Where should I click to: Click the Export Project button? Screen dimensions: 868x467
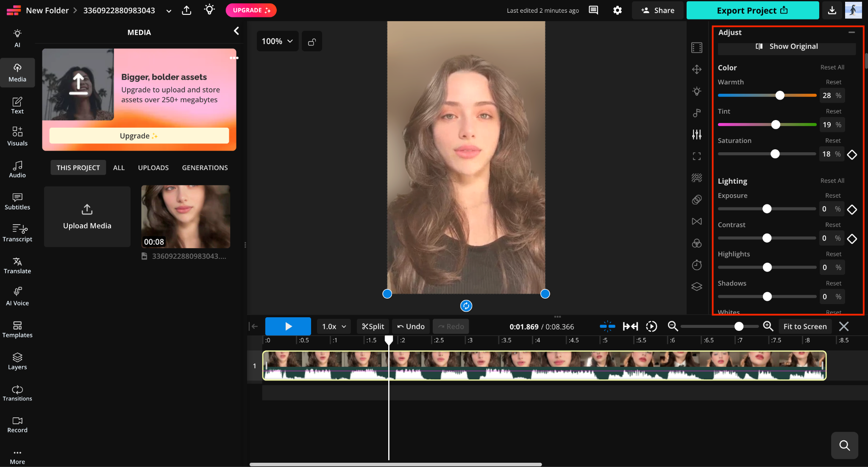[x=752, y=10]
